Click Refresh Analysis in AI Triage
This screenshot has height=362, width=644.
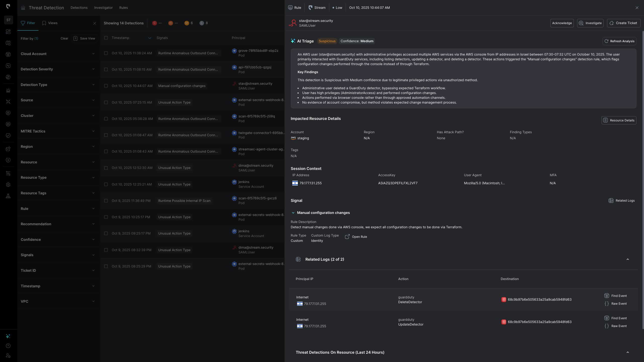tap(619, 41)
